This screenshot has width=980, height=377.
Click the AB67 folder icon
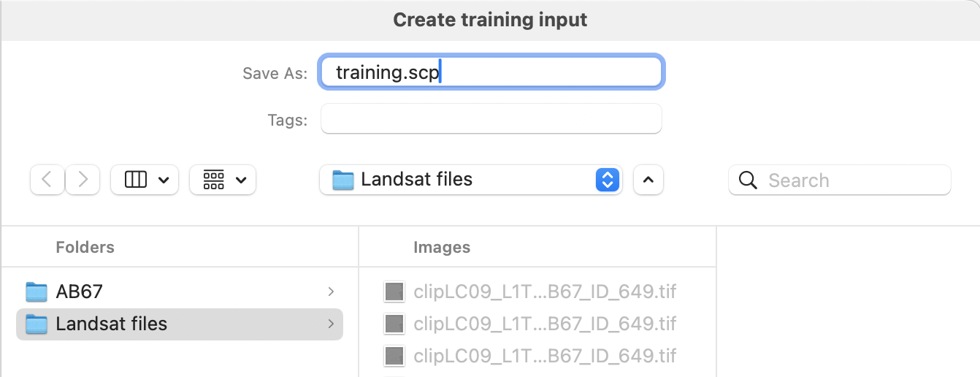(x=37, y=292)
